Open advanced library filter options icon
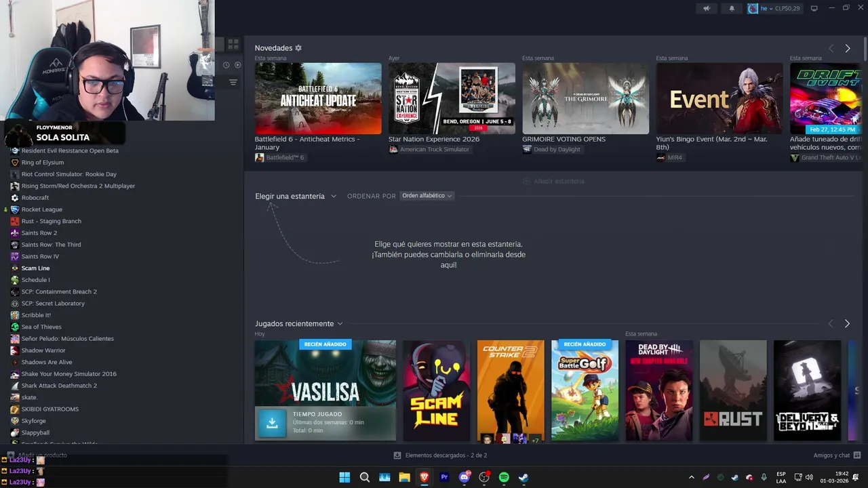 click(x=233, y=82)
